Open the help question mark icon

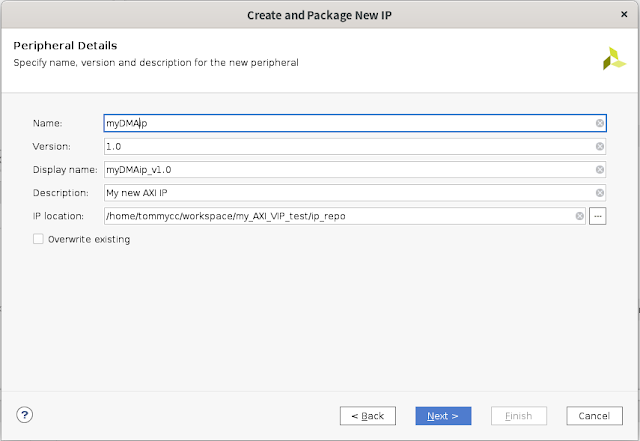click(x=25, y=415)
